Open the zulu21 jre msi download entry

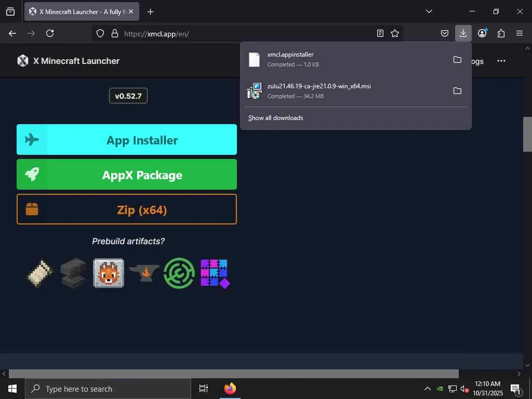[x=345, y=91]
